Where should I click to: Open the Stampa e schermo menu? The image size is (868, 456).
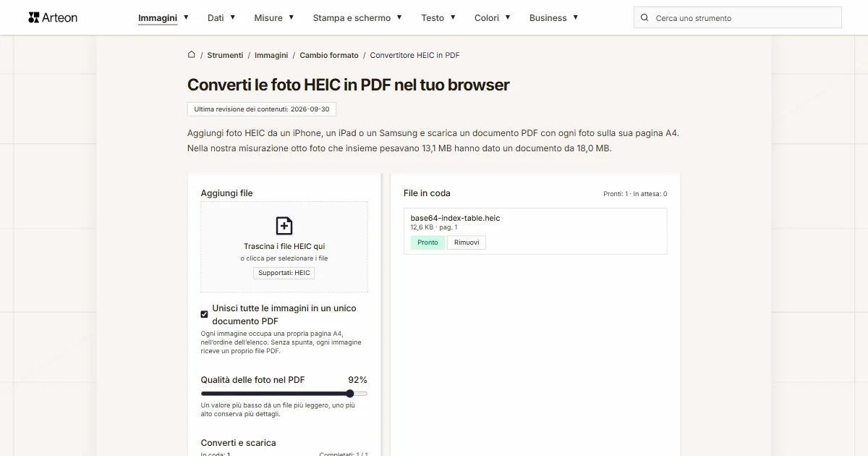click(x=352, y=18)
